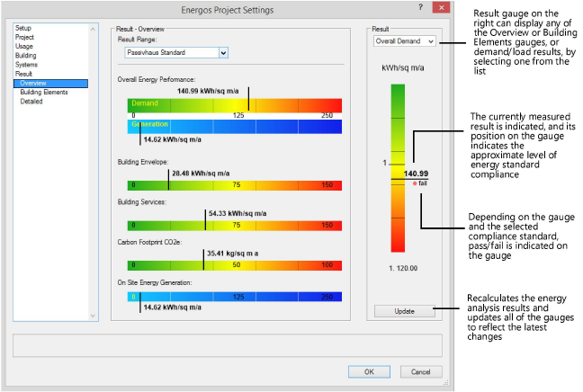The image size is (583, 392).
Task: Open Building Elements results page
Action: coord(44,92)
